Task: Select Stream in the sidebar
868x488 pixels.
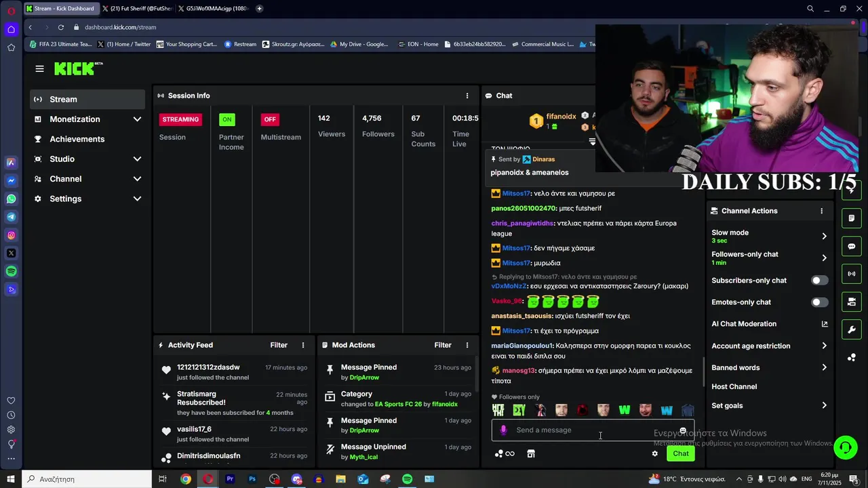Action: [x=87, y=99]
